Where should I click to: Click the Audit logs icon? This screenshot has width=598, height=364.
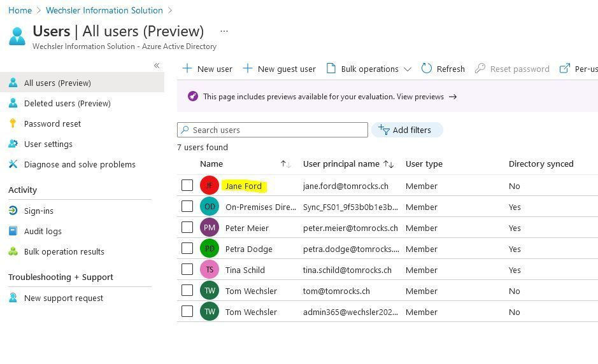point(13,231)
